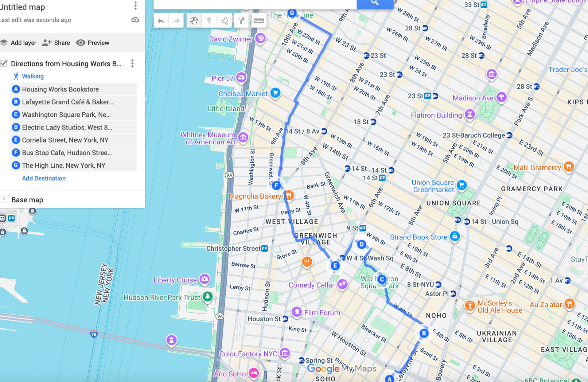This screenshot has height=382, width=588.
Task: Click the Astor Pl subway station icon
Action: [x=453, y=294]
